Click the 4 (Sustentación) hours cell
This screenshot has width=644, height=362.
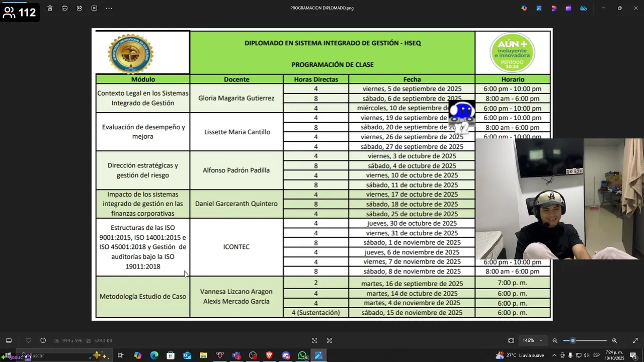coord(316,313)
